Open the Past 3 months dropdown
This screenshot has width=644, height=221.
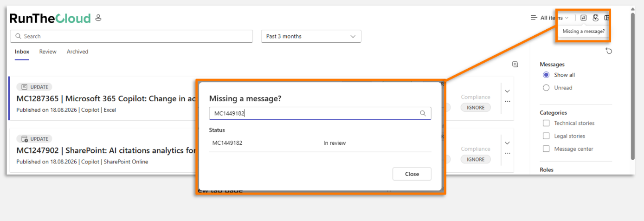point(311,36)
